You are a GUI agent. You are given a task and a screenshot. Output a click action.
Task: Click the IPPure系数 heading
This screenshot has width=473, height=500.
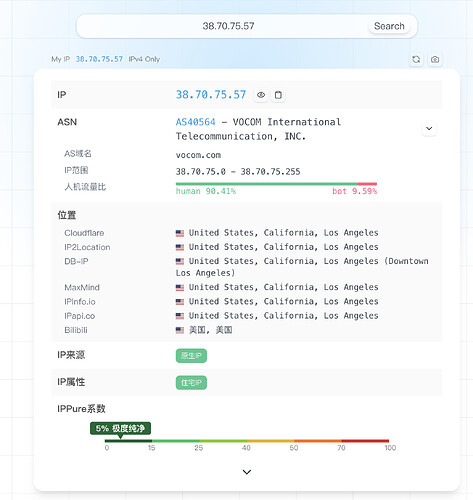(x=81, y=409)
